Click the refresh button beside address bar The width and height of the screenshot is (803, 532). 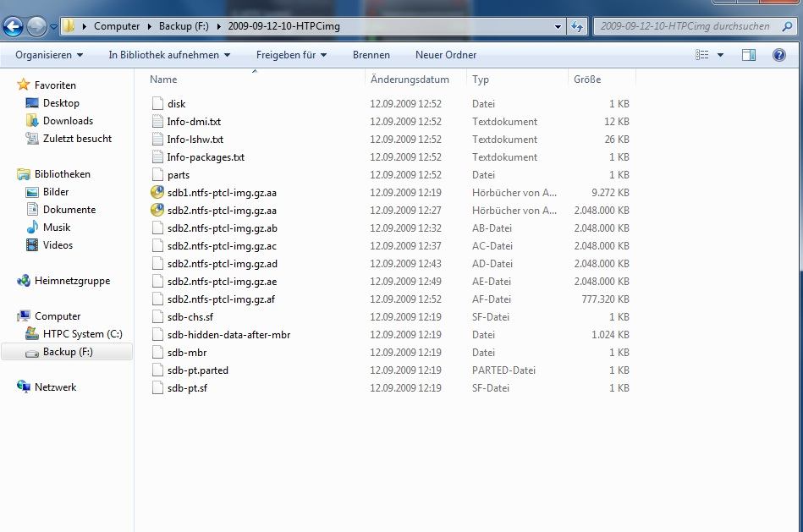point(577,26)
